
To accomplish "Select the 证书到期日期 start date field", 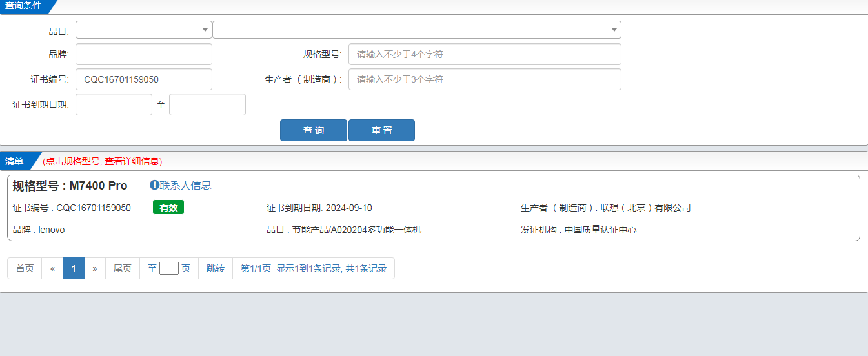I will point(114,104).
